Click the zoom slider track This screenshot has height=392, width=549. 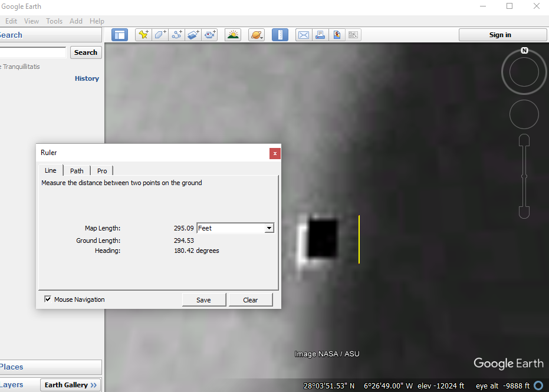pos(524,176)
